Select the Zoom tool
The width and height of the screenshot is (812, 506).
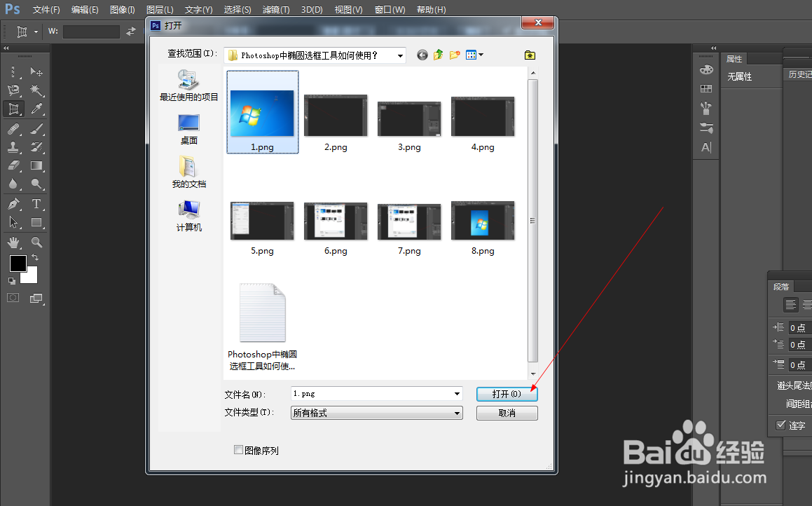pyautogui.click(x=38, y=242)
